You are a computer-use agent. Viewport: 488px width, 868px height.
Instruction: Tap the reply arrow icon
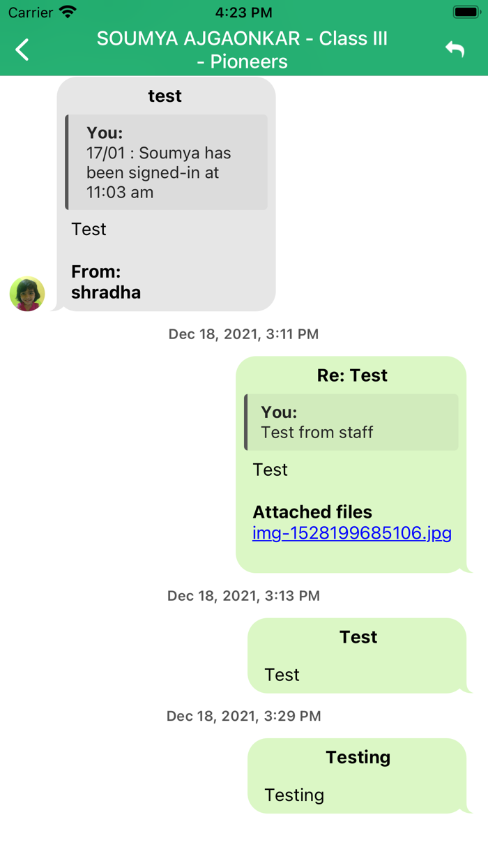pyautogui.click(x=455, y=49)
